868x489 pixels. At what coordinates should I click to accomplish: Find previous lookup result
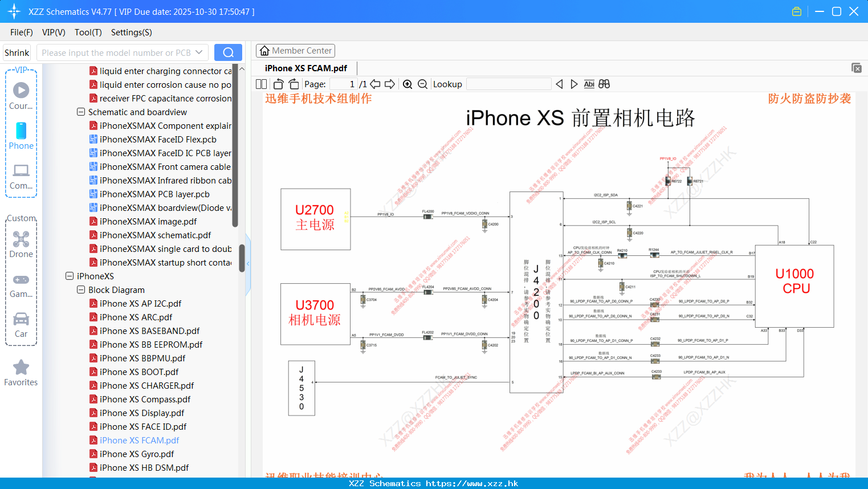(x=559, y=84)
